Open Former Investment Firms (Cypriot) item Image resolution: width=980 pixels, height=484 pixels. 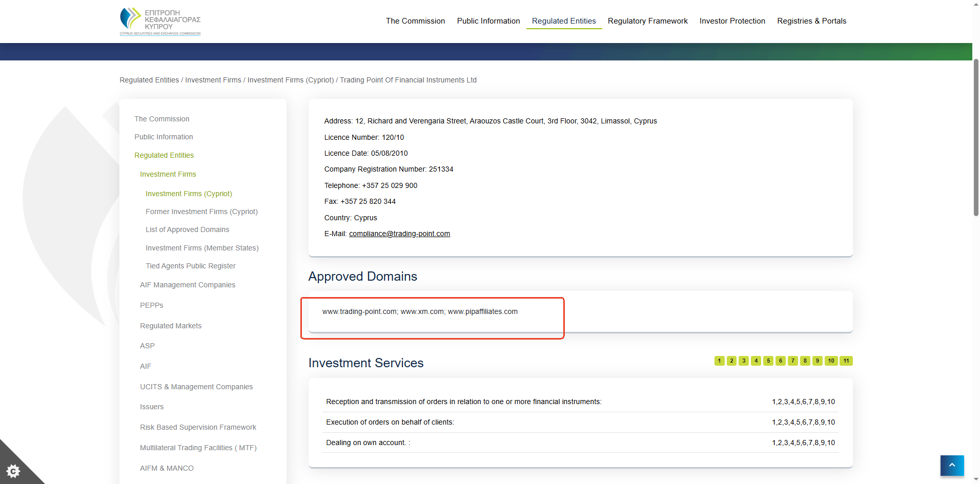(201, 212)
